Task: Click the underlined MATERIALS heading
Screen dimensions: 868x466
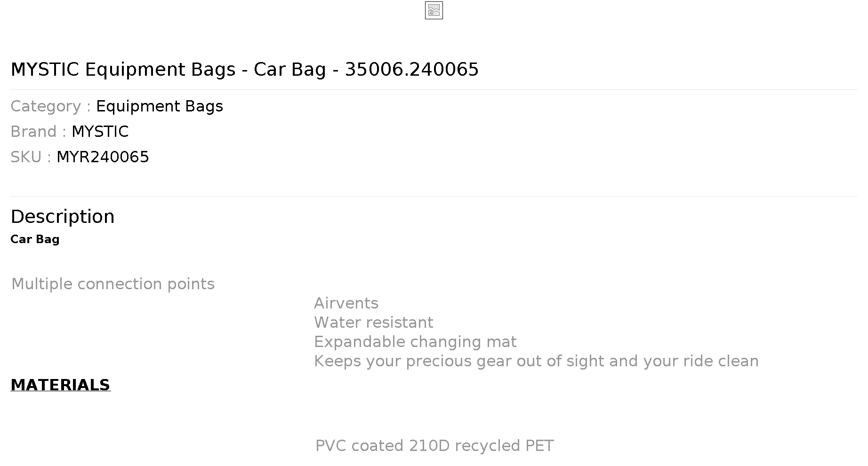Action: coord(60,385)
